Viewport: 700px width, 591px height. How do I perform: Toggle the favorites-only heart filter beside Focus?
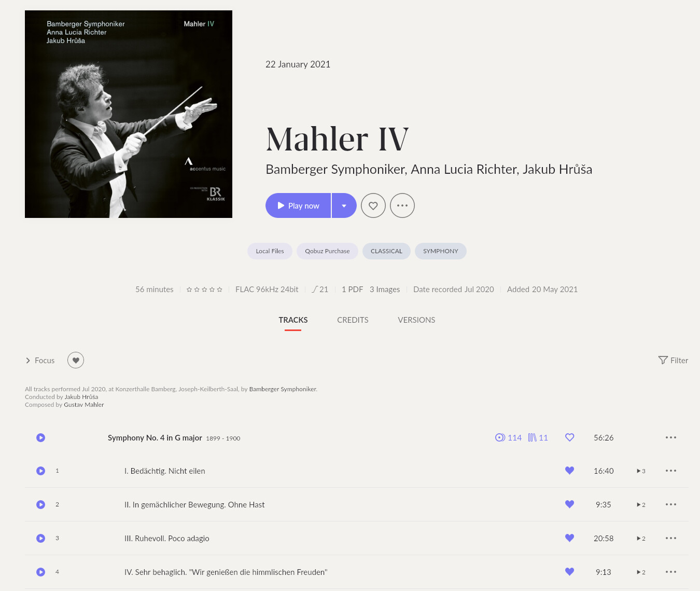point(76,360)
